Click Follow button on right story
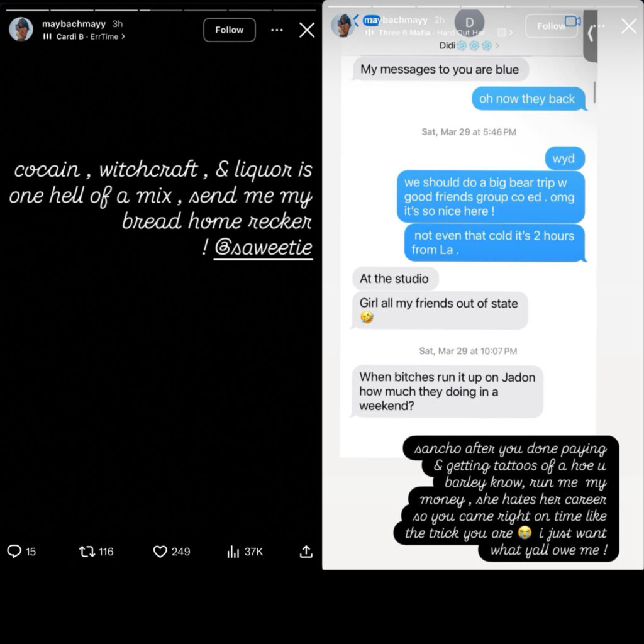Viewport: 644px width, 644px height. [551, 26]
